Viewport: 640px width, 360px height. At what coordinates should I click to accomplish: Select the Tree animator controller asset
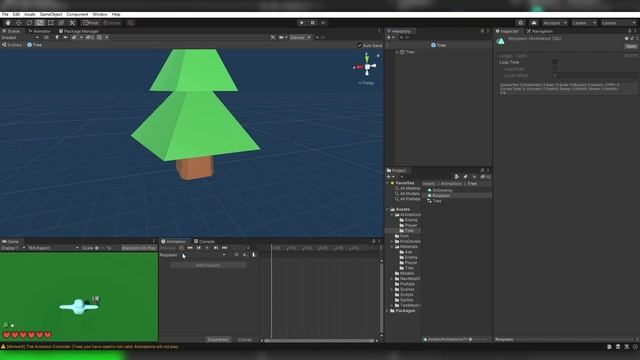[x=434, y=201]
